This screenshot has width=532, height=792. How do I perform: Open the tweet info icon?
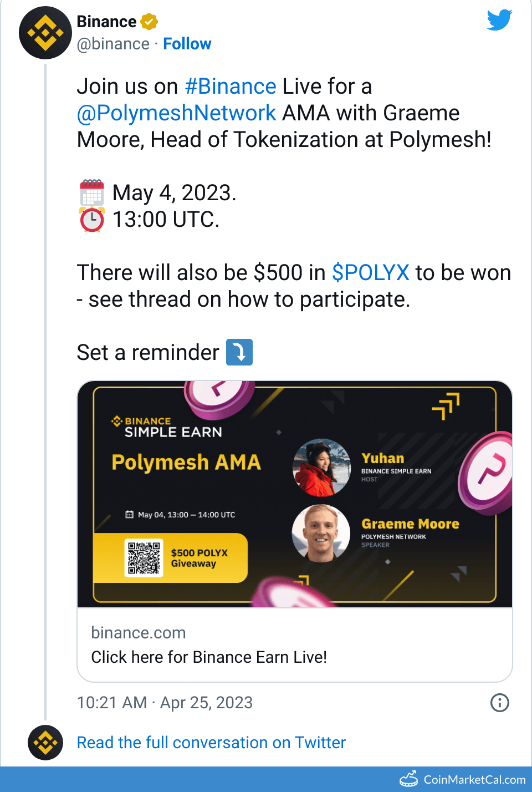[x=499, y=703]
